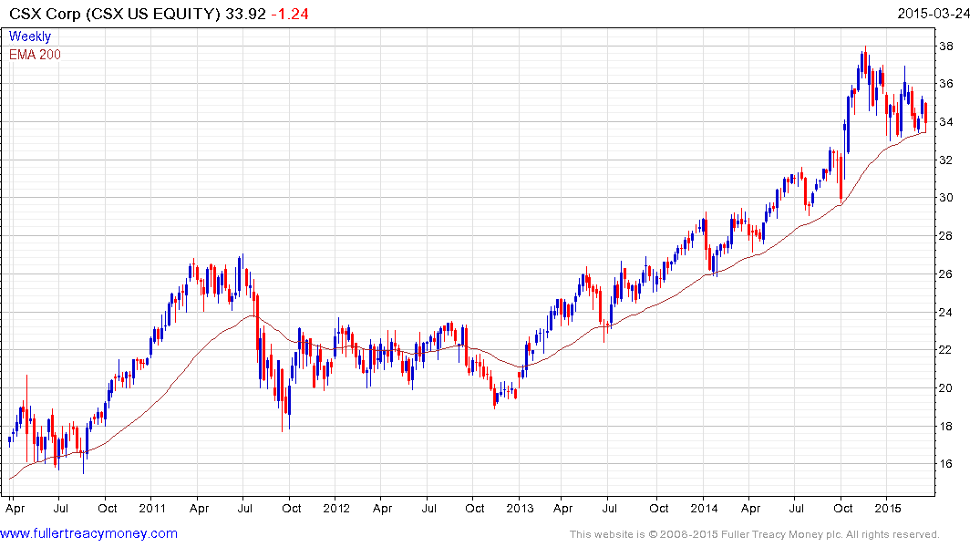
Task: Click the 32 price axis label
Action: [x=945, y=160]
